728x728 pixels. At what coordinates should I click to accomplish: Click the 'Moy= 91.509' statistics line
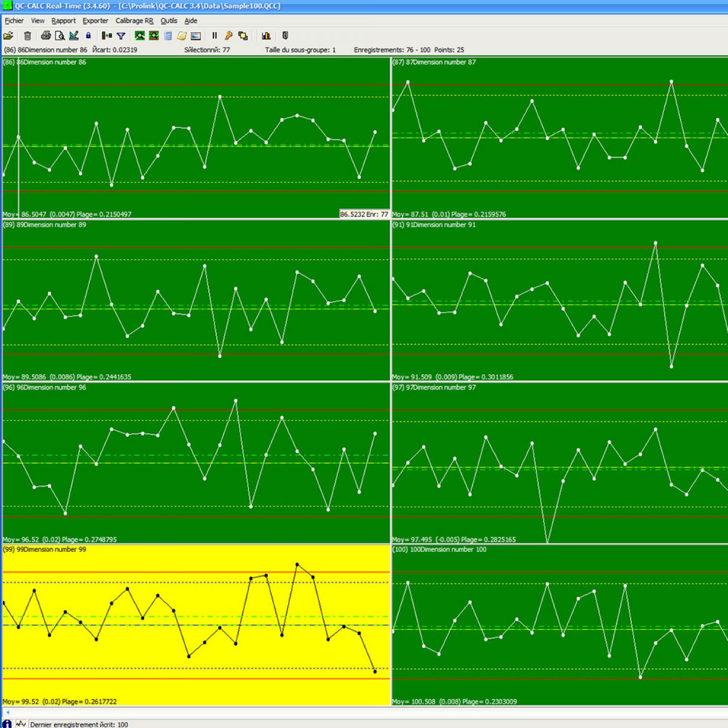pos(452,377)
